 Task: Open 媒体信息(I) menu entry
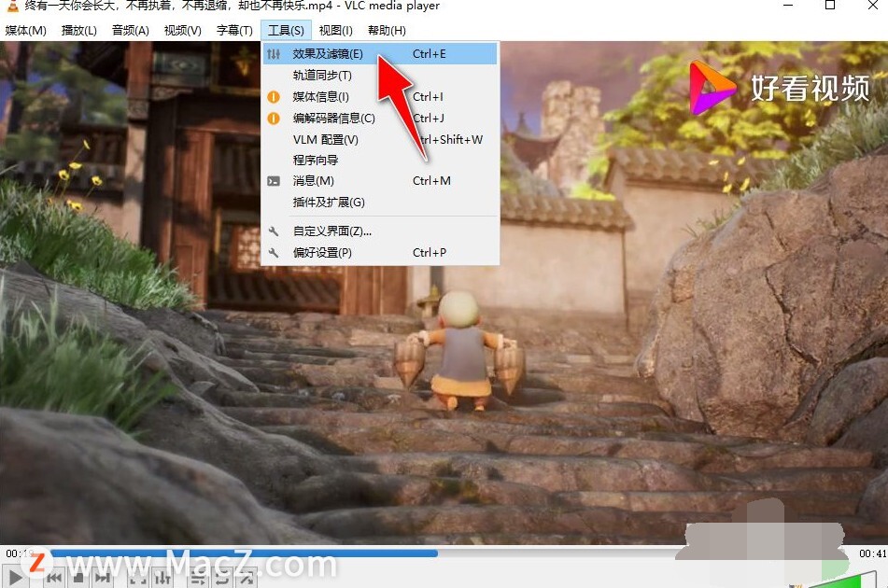380,97
